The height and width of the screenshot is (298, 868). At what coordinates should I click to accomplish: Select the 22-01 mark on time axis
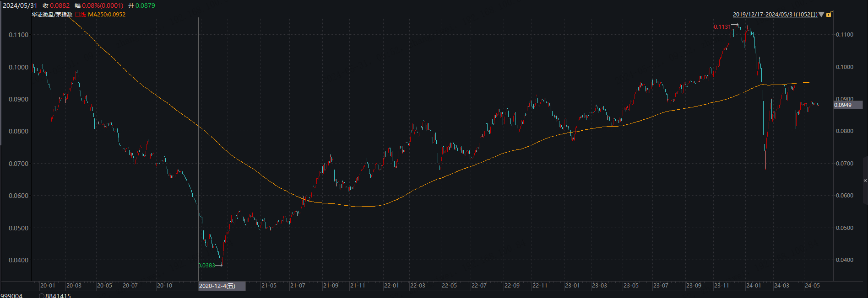[391, 286]
